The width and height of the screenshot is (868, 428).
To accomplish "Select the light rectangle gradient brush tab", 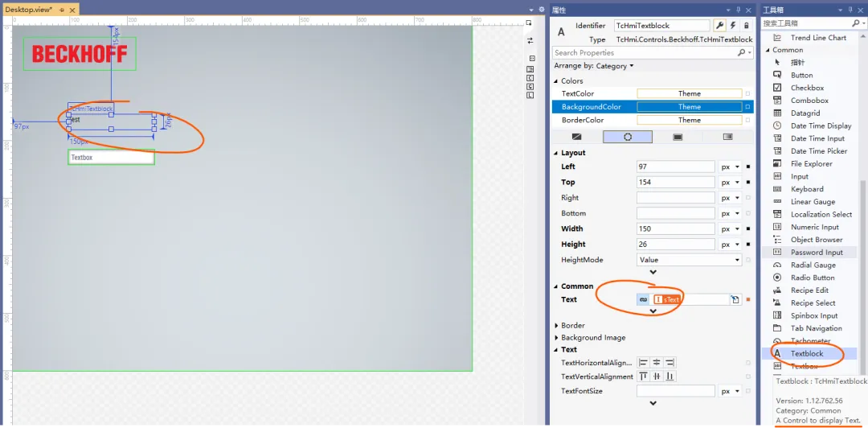I will pyautogui.click(x=728, y=137).
